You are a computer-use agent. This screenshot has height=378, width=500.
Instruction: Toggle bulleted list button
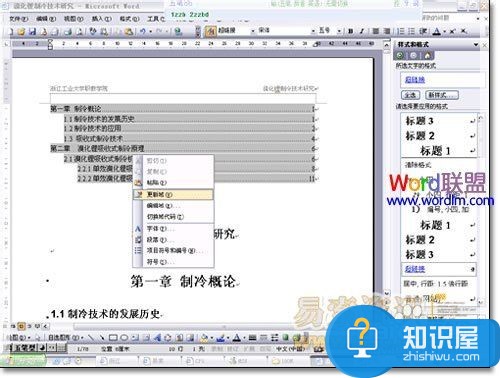412,31
